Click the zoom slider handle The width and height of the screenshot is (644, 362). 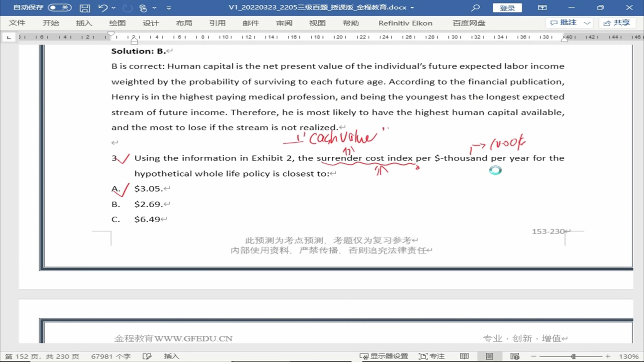click(x=573, y=356)
